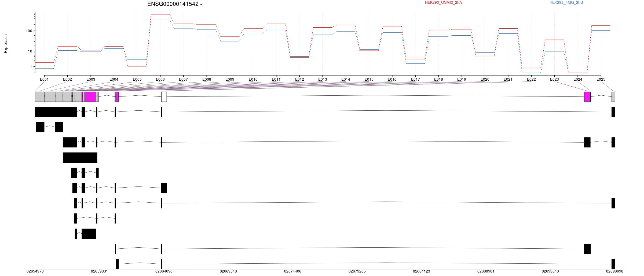Viewport: 644px width, 276px height.
Task: Click exon bin label E020
Action: point(485,79)
